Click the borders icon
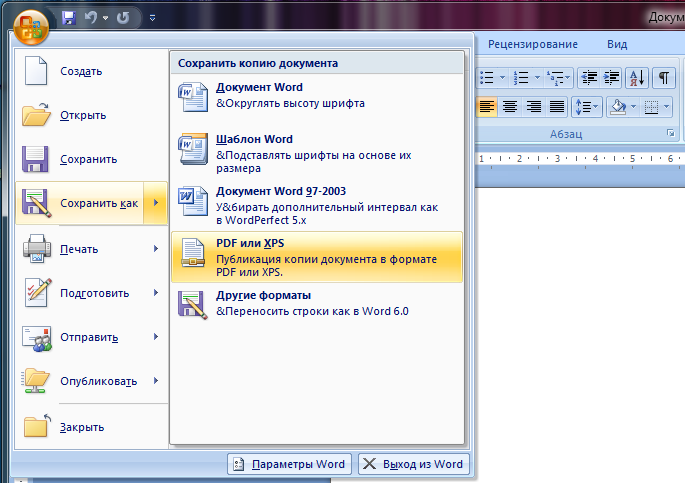Image resolution: width=685 pixels, height=483 pixels. pos(651,107)
